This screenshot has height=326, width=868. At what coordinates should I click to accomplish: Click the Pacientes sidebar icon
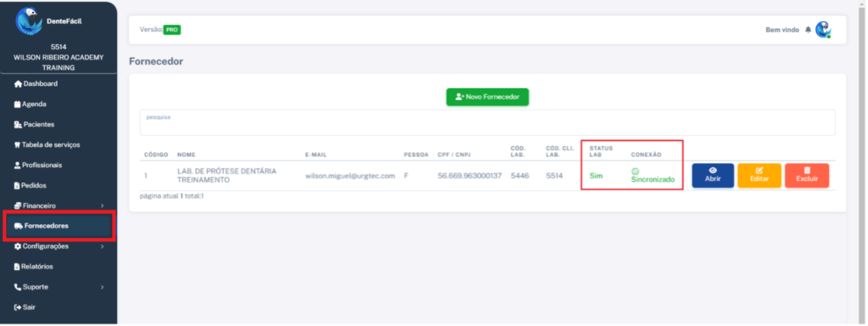(x=19, y=125)
